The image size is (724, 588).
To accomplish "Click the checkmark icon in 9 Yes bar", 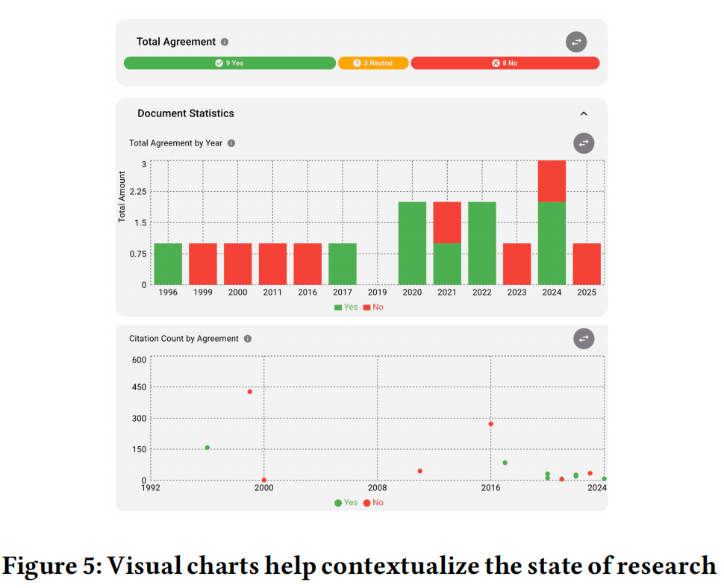I will tap(219, 63).
